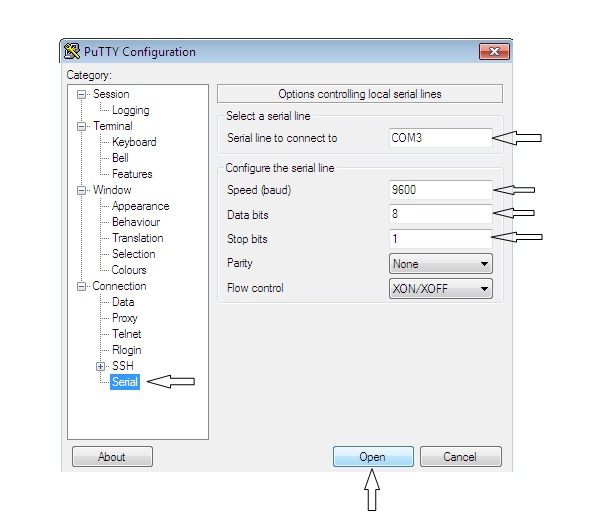Click the 'Speed (baud)' label

pos(259,190)
